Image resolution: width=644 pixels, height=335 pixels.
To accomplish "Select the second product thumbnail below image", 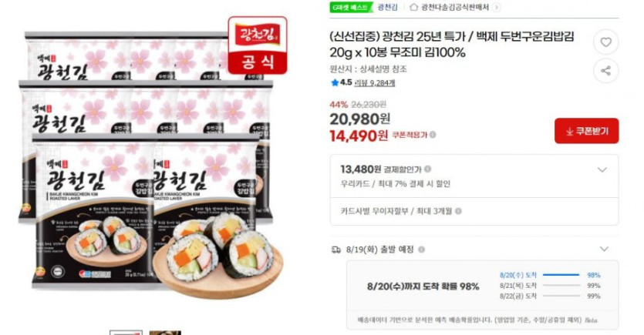I will click(x=165, y=333).
